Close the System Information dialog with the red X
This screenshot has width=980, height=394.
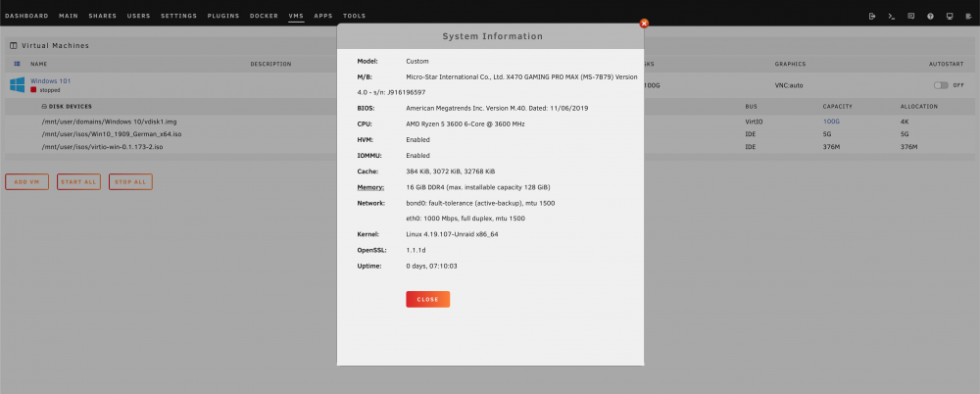(x=644, y=24)
